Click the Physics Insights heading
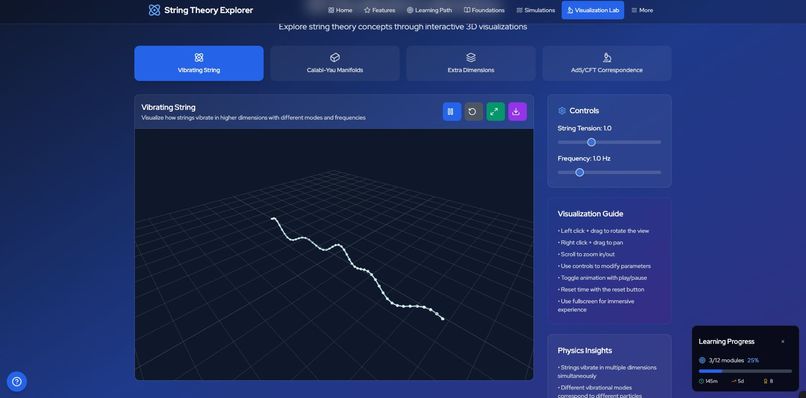This screenshot has height=398, width=806. [x=584, y=351]
